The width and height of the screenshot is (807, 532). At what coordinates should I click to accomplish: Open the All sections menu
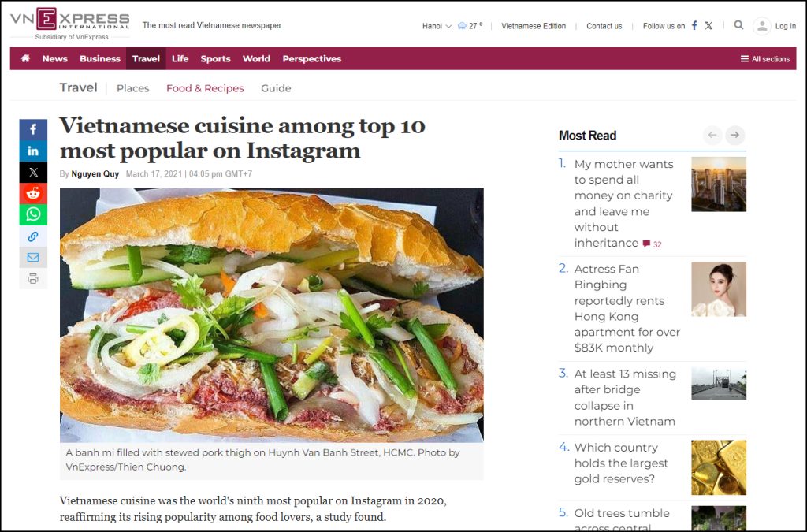tap(764, 58)
